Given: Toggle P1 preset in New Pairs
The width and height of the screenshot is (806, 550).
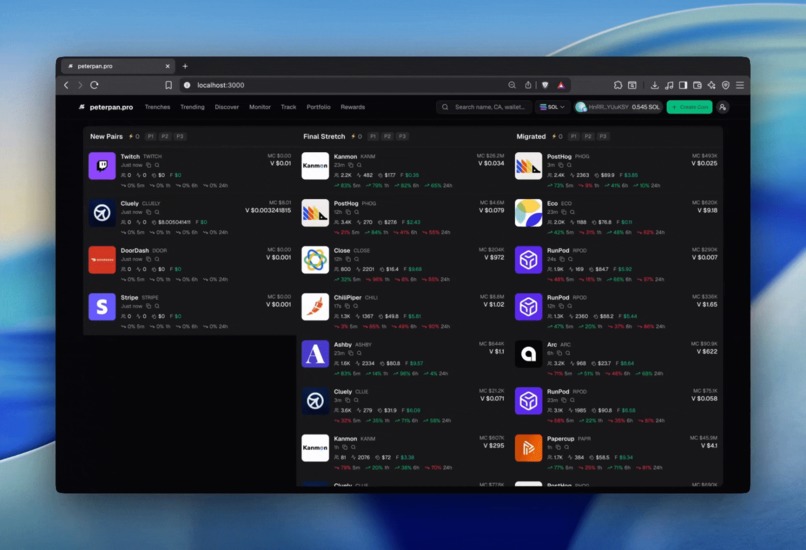Looking at the screenshot, I should [x=151, y=136].
